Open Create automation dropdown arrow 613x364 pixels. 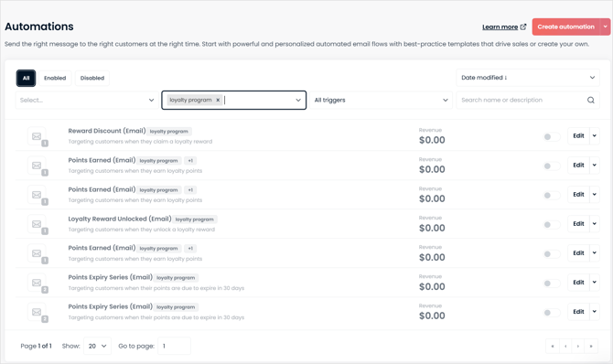(605, 27)
